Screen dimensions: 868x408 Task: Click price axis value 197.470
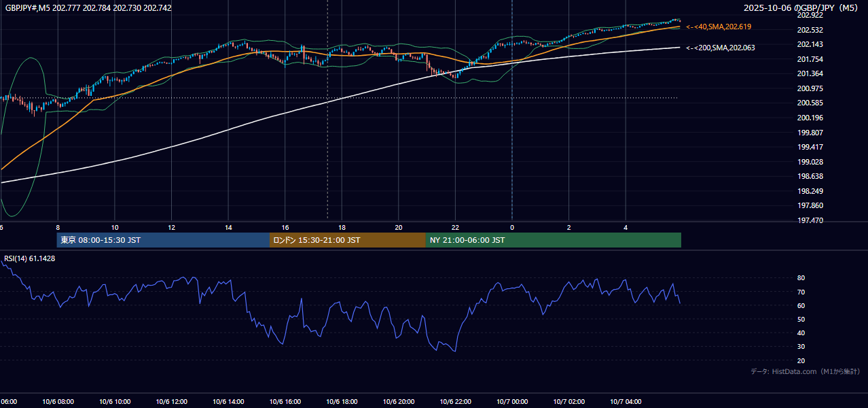(810, 220)
